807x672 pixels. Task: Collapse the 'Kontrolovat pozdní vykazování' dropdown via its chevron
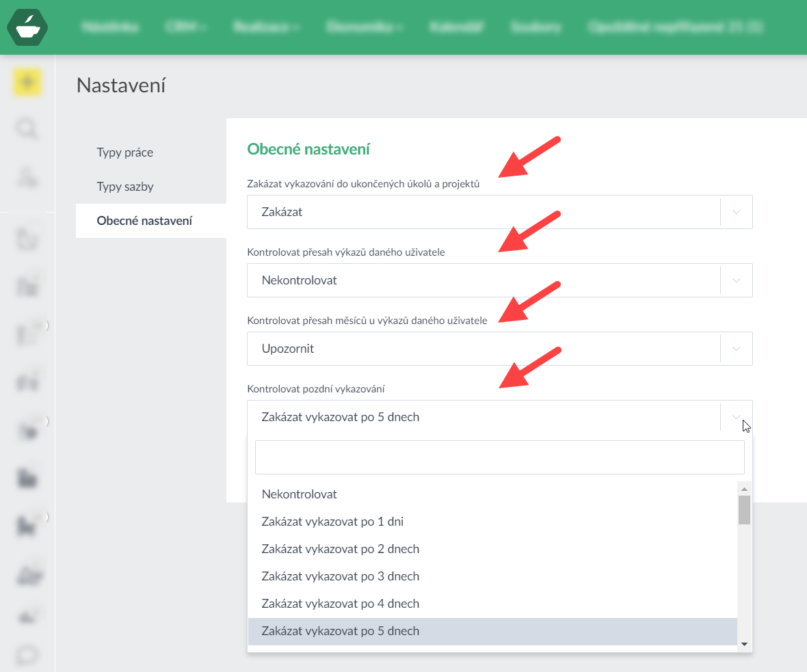(737, 417)
